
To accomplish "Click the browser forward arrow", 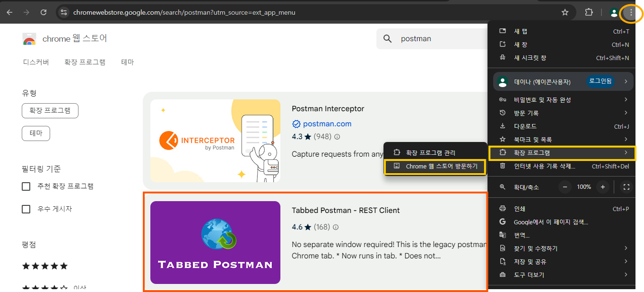I will tap(26, 12).
